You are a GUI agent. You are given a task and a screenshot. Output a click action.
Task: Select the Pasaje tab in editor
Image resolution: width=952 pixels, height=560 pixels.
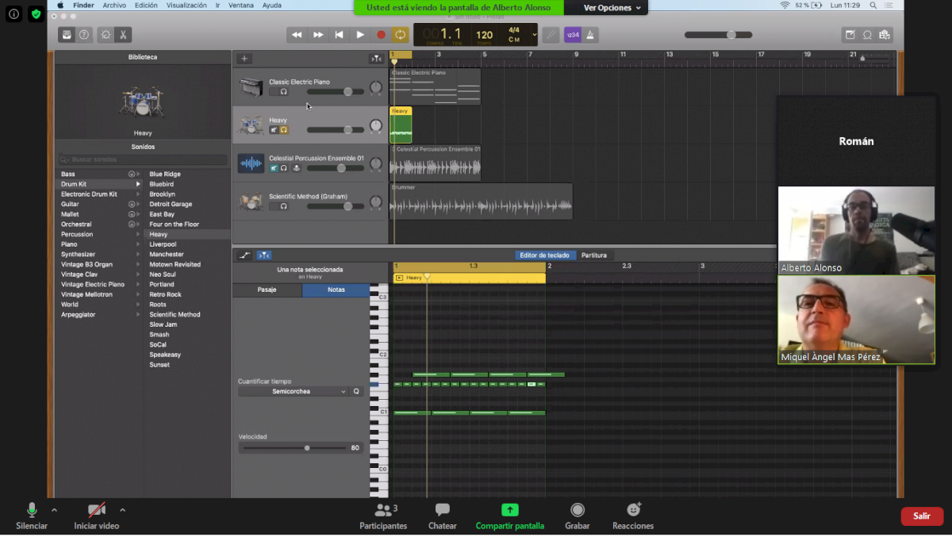[267, 290]
